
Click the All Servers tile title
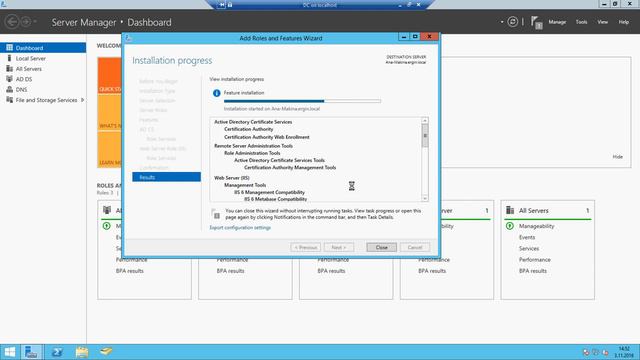(x=533, y=211)
